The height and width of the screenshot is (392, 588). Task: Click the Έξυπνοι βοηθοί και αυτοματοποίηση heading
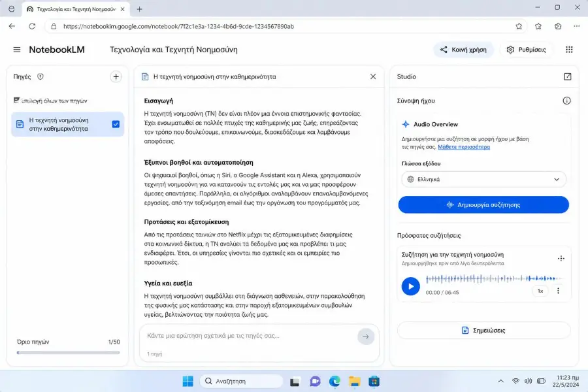199,163
